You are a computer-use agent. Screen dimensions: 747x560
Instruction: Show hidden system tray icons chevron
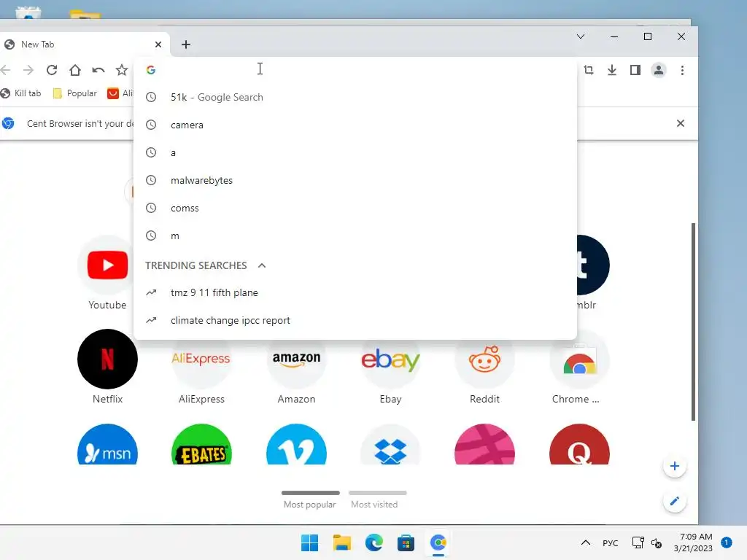pos(586,542)
